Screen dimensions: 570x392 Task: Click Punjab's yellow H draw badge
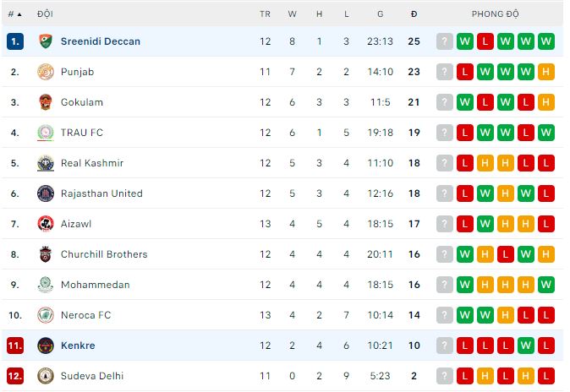pyautogui.click(x=545, y=72)
